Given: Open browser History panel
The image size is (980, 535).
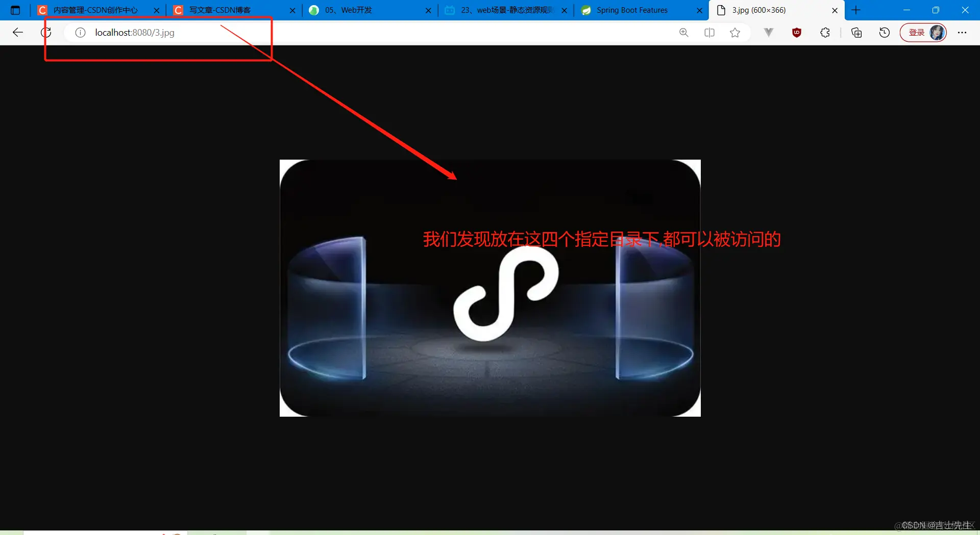Looking at the screenshot, I should 885,33.
